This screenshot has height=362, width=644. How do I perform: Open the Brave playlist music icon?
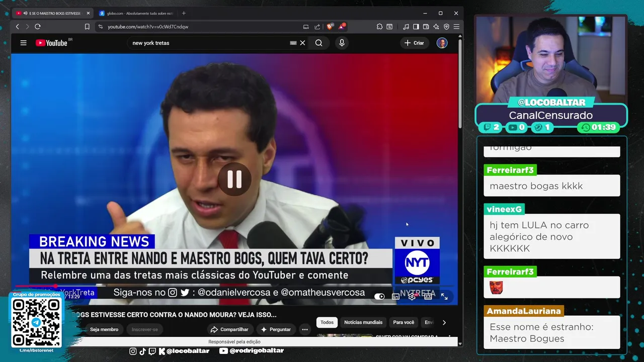tap(406, 27)
